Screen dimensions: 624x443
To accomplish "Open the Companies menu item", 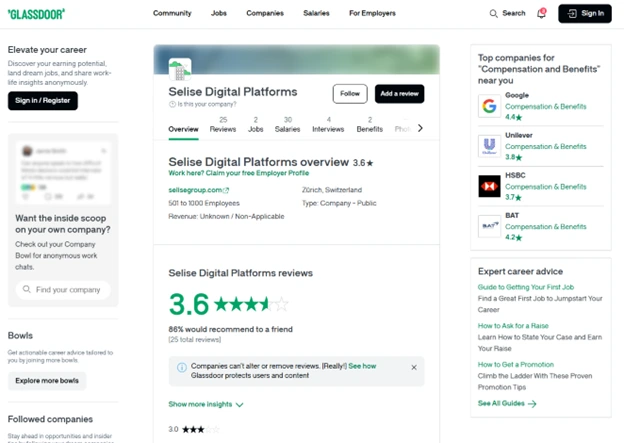I will [265, 13].
